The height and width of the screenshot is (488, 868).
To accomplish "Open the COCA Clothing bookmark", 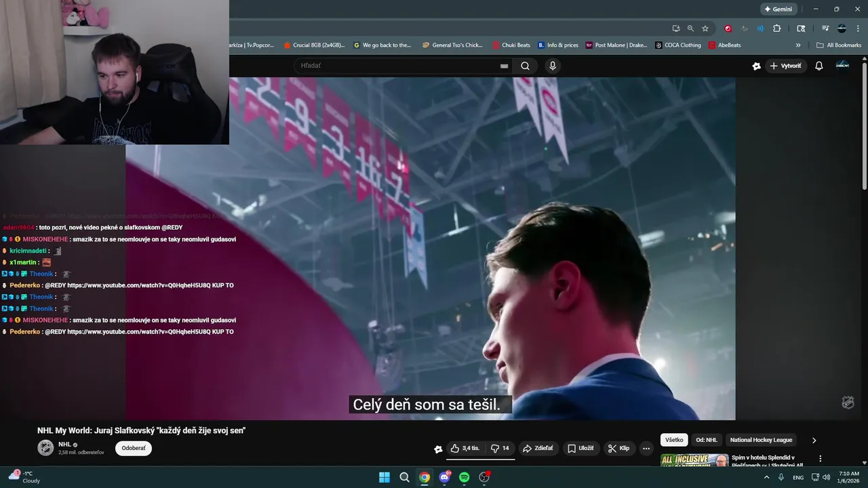I will pyautogui.click(x=678, y=45).
